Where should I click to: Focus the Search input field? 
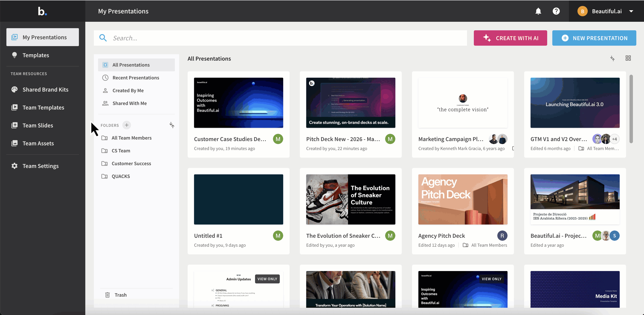pyautogui.click(x=280, y=38)
